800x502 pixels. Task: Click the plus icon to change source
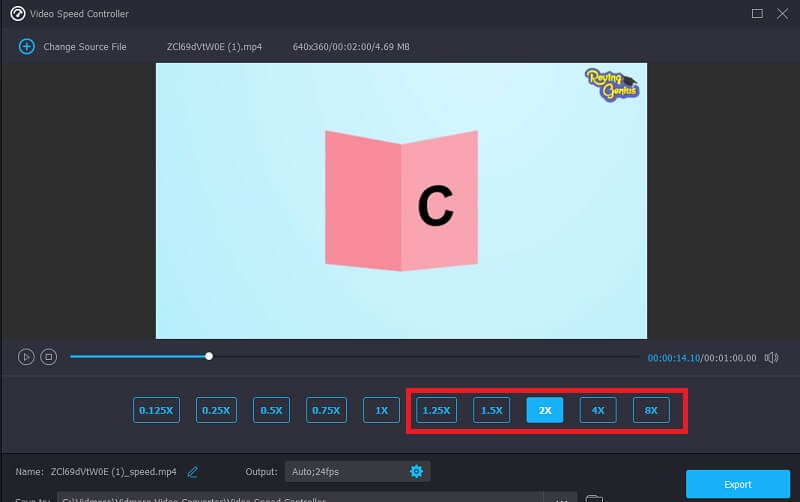point(26,47)
